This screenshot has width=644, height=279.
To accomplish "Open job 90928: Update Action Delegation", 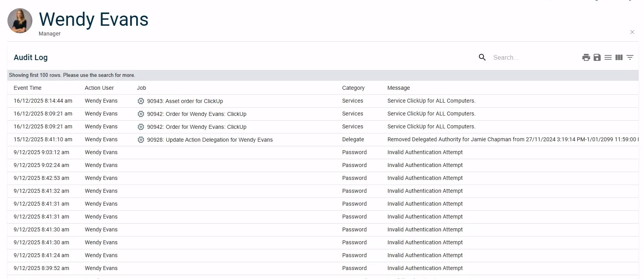I will pos(210,140).
